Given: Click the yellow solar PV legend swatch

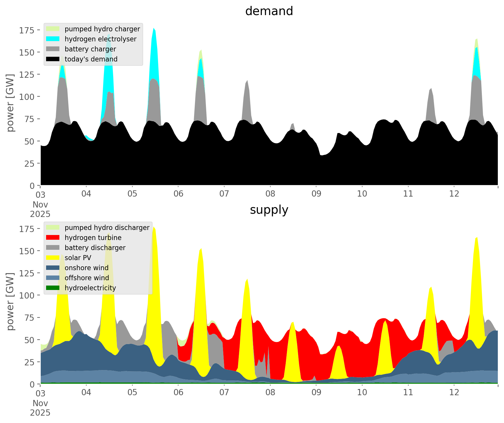Looking at the screenshot, I should [53, 258].
